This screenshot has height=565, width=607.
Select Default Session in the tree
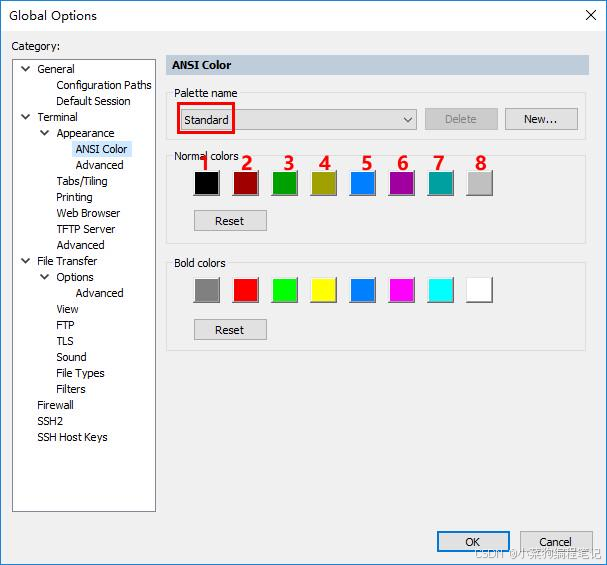pos(93,101)
